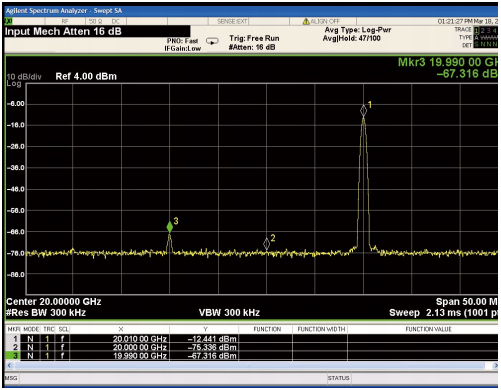Click the Trig: Free Run label
The width and height of the screenshot is (501, 390).
(254, 38)
